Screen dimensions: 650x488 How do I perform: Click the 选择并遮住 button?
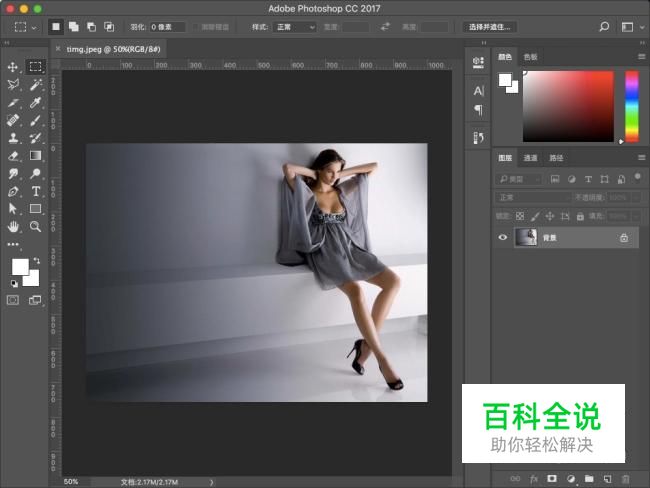[491, 27]
